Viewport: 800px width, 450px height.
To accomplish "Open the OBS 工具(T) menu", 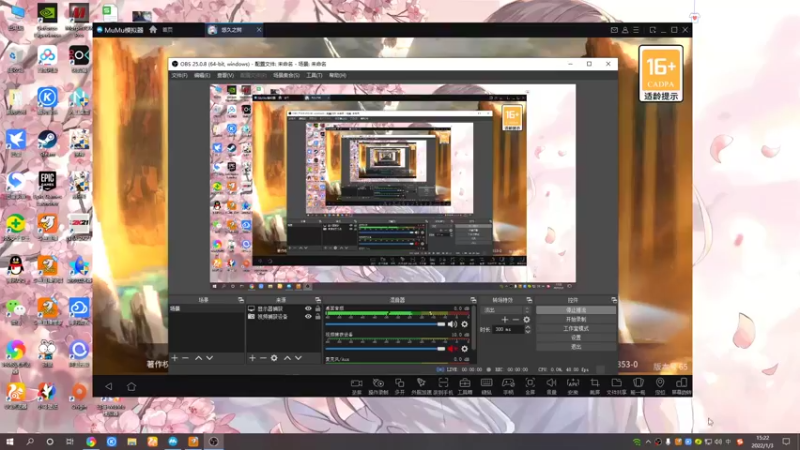I will (314, 76).
